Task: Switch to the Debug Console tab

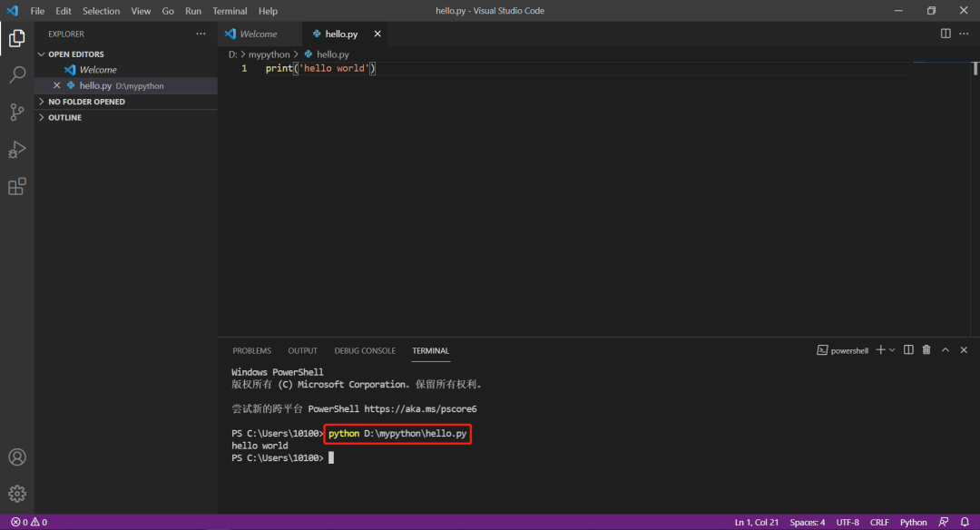Action: coord(365,350)
